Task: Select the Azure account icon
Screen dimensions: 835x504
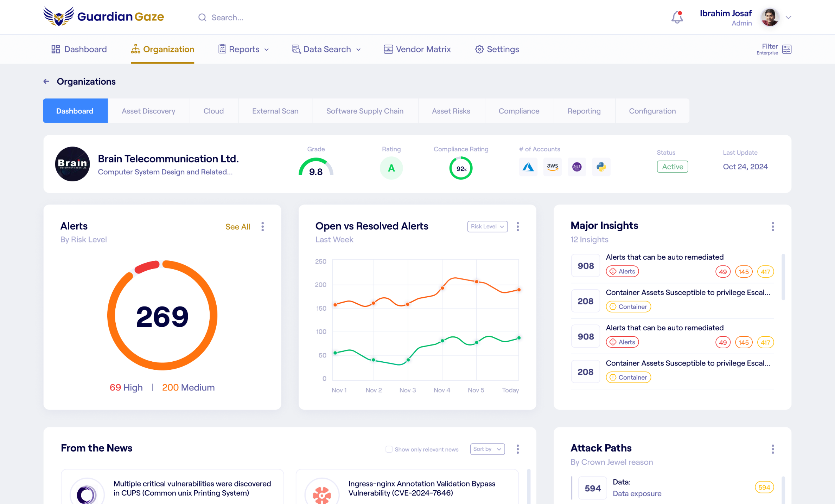Action: click(x=528, y=167)
